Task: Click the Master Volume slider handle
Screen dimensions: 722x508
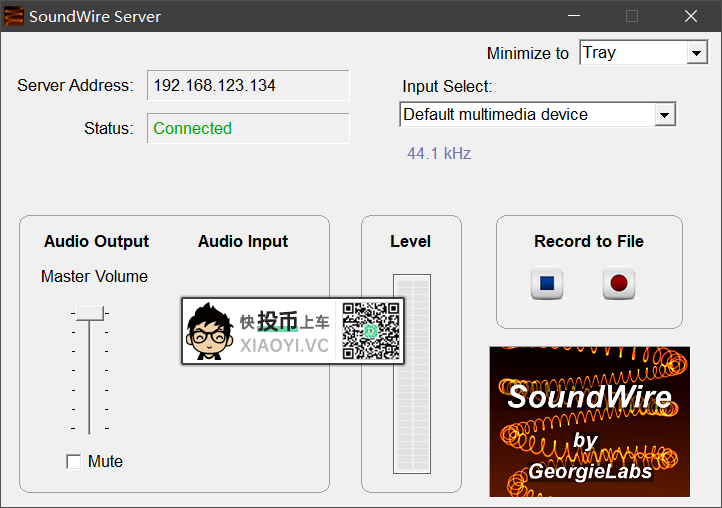Action: [x=89, y=313]
